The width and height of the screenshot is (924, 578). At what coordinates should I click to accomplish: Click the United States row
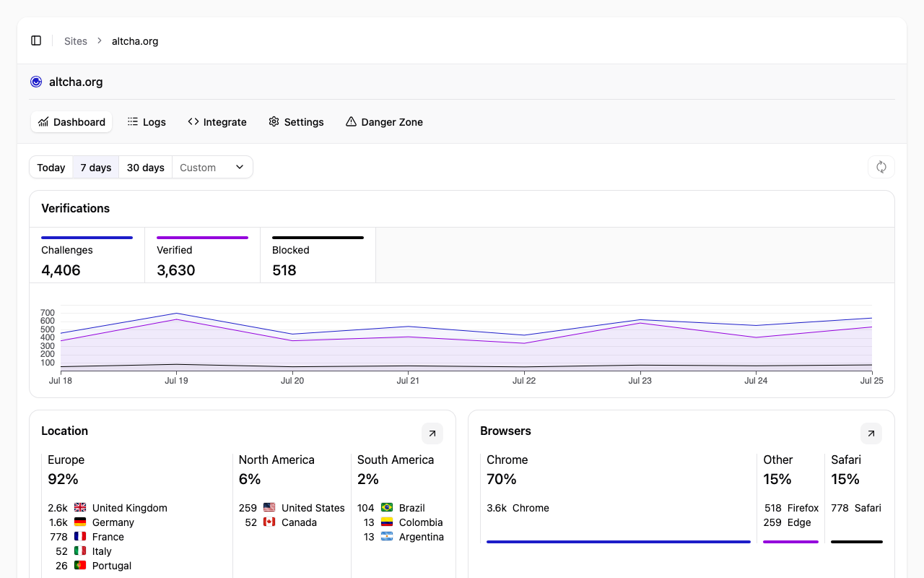pyautogui.click(x=292, y=508)
